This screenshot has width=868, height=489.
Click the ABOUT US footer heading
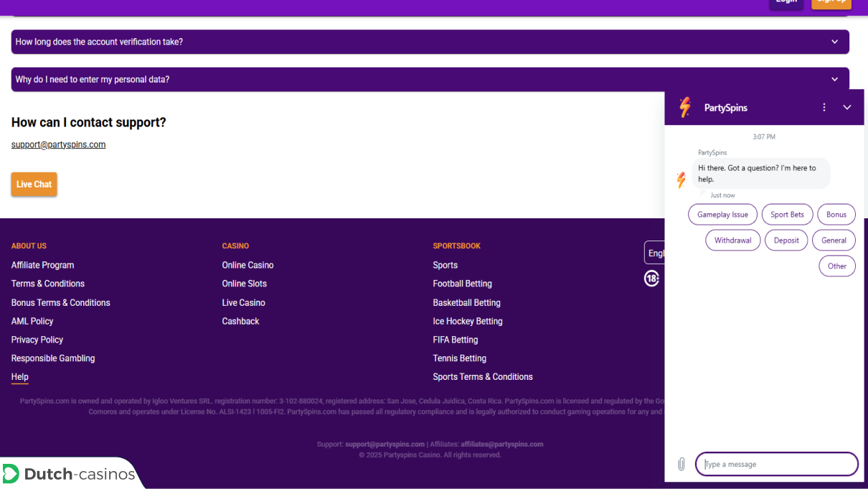(x=29, y=246)
